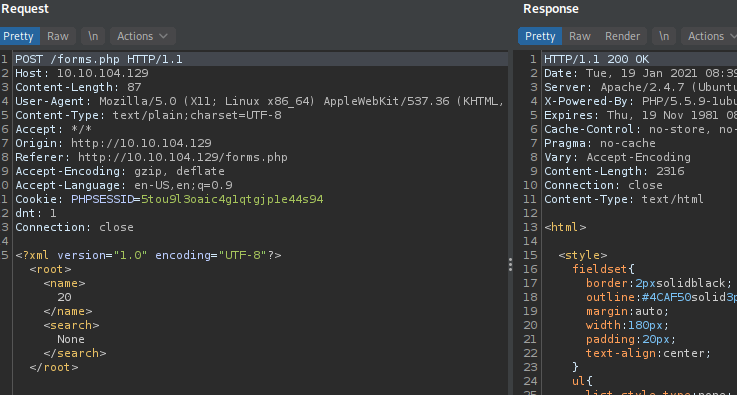Select the Request Pretty tab

tap(20, 36)
